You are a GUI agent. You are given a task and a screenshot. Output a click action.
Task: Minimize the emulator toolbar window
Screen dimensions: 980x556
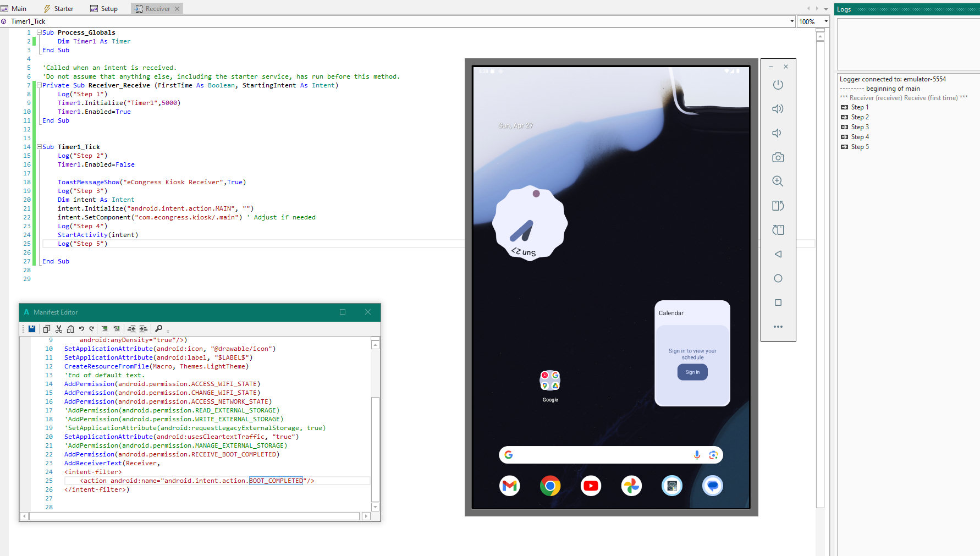coord(771,67)
